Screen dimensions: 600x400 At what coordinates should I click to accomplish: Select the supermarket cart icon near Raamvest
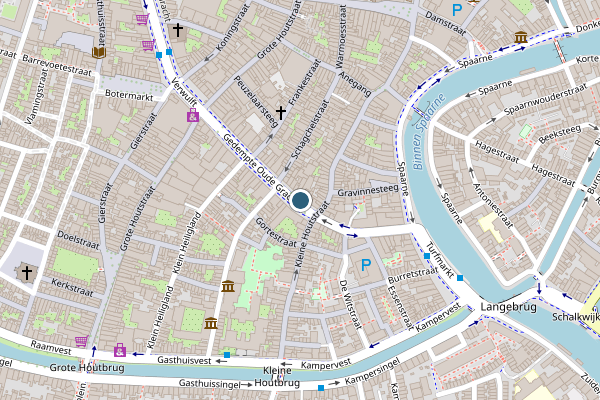[x=82, y=341]
